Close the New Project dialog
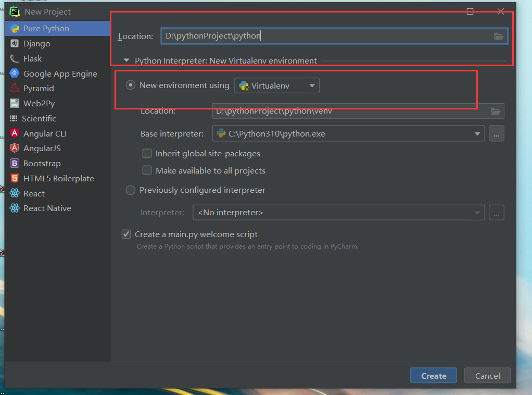The image size is (532, 395). (x=500, y=11)
